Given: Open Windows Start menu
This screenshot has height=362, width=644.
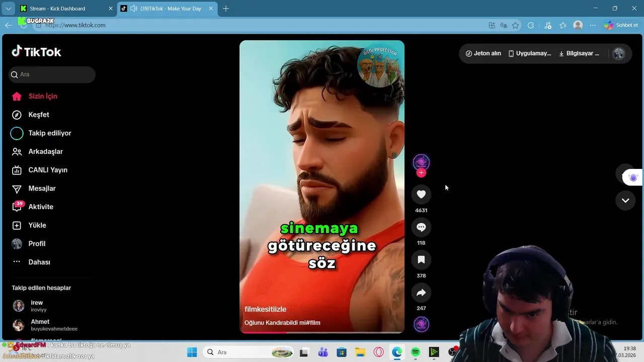Looking at the screenshot, I should point(192,352).
